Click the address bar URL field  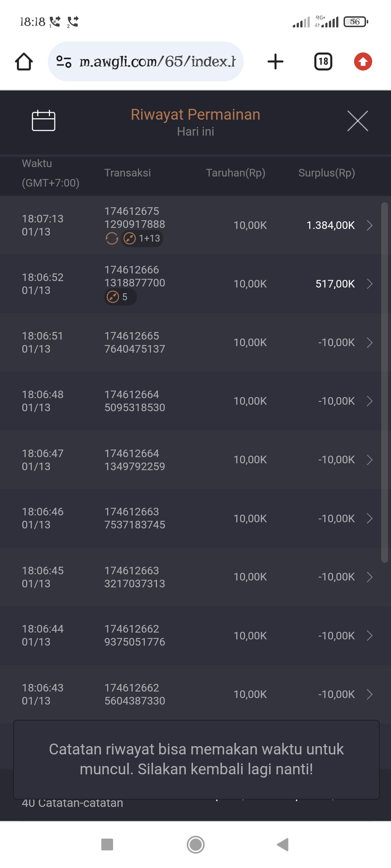coord(157,61)
